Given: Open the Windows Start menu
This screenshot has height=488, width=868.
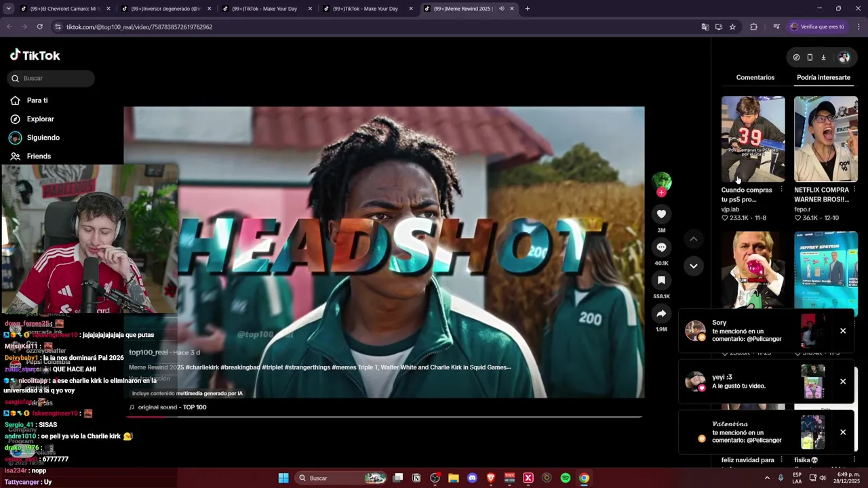Looking at the screenshot, I should (283, 478).
